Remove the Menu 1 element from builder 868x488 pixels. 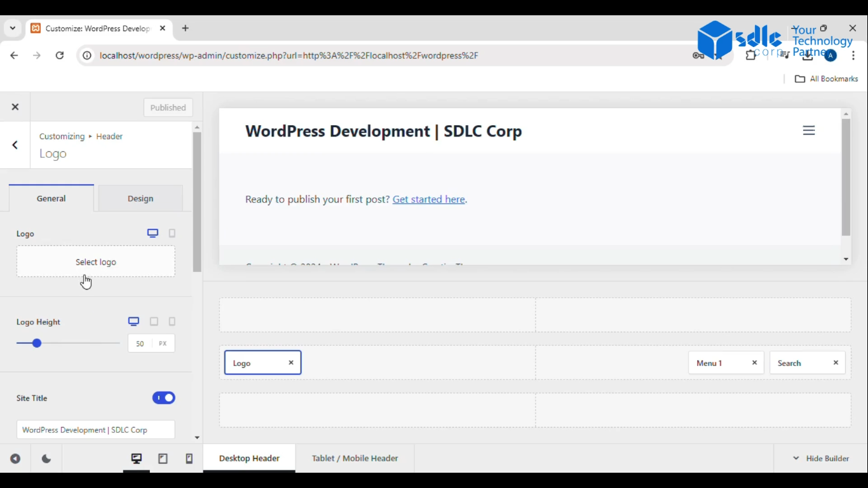click(754, 363)
